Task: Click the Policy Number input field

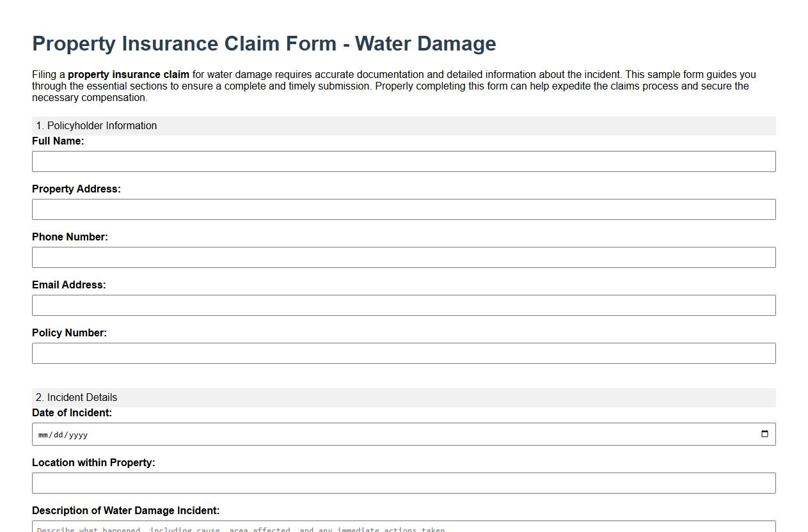Action: [x=404, y=353]
